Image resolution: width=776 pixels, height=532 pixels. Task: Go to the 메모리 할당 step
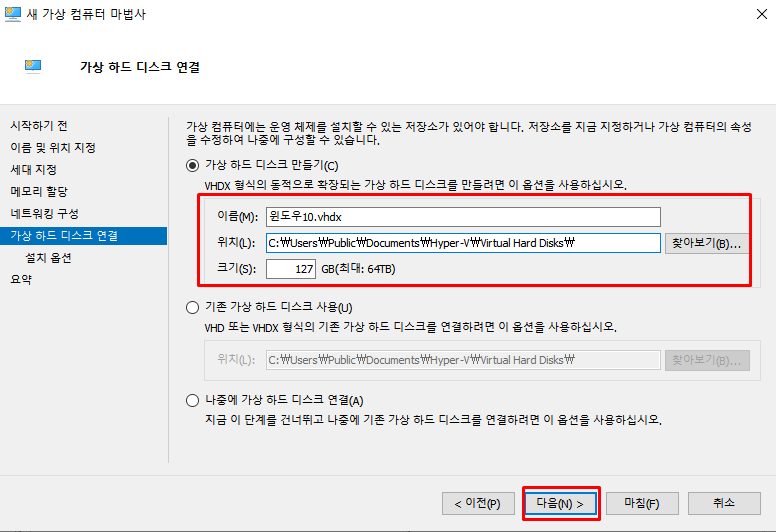[x=39, y=192]
